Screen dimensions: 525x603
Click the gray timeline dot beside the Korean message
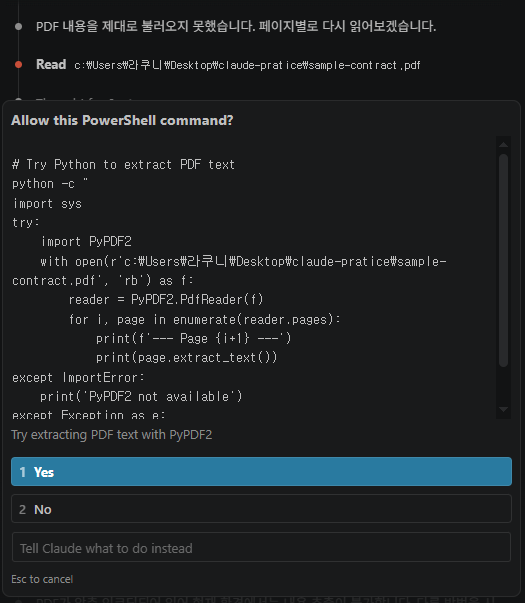click(x=18, y=27)
